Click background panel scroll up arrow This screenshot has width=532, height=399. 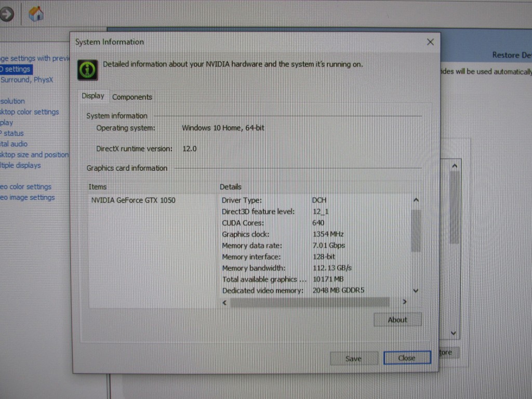(x=455, y=166)
